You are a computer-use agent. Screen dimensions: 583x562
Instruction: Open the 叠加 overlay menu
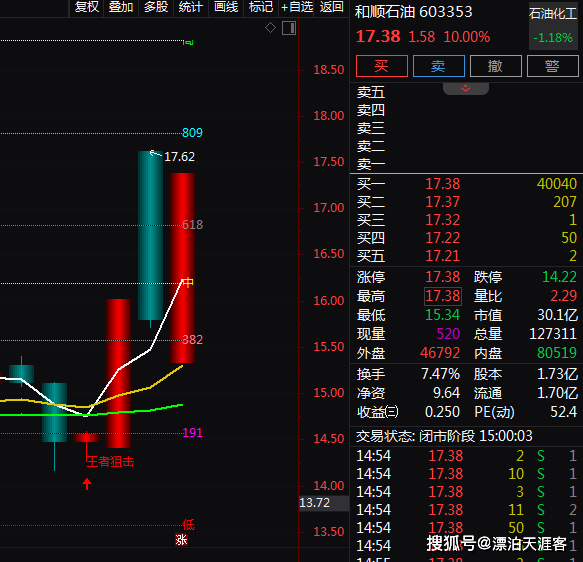pyautogui.click(x=121, y=7)
